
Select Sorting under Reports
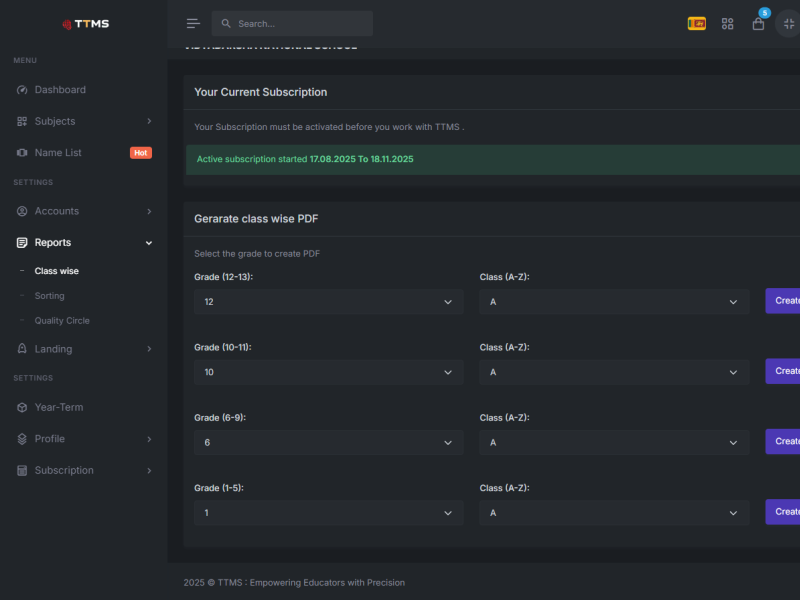[49, 296]
